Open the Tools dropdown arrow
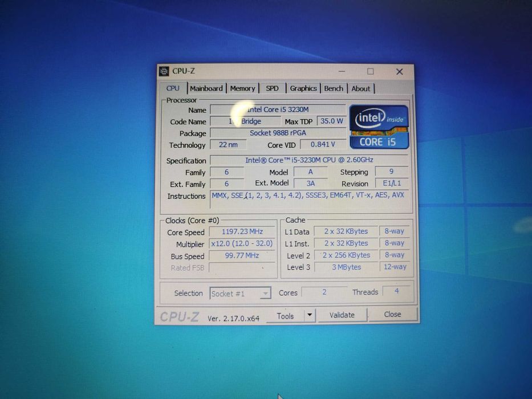The height and width of the screenshot is (399, 532). pyautogui.click(x=310, y=315)
